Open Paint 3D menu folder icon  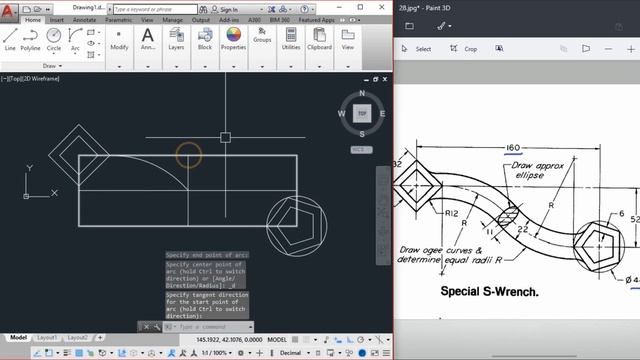coord(409,26)
